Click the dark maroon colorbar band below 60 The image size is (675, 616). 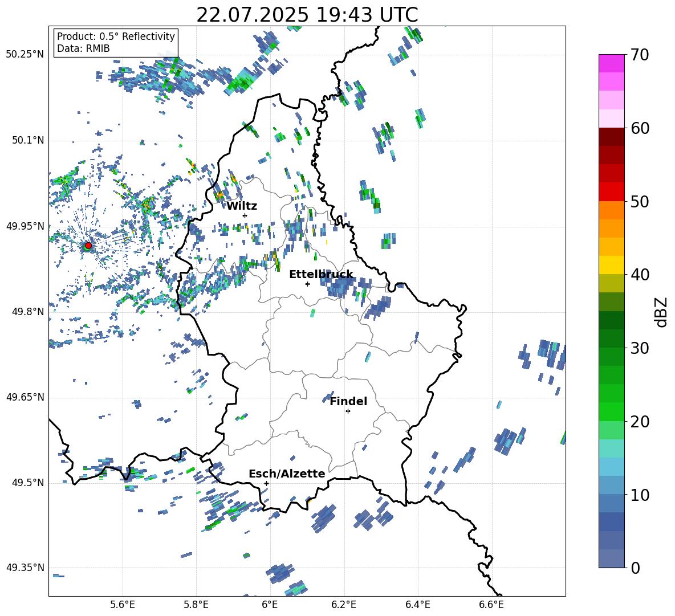(611, 137)
